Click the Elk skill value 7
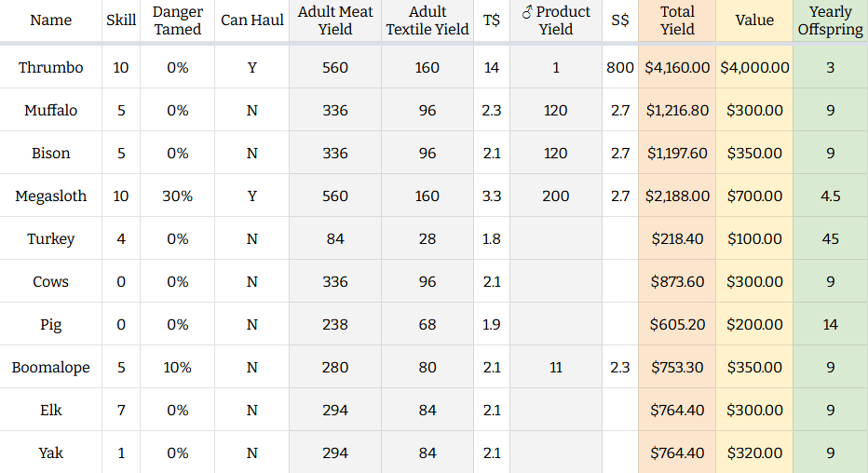This screenshot has height=473, width=868. point(121,411)
